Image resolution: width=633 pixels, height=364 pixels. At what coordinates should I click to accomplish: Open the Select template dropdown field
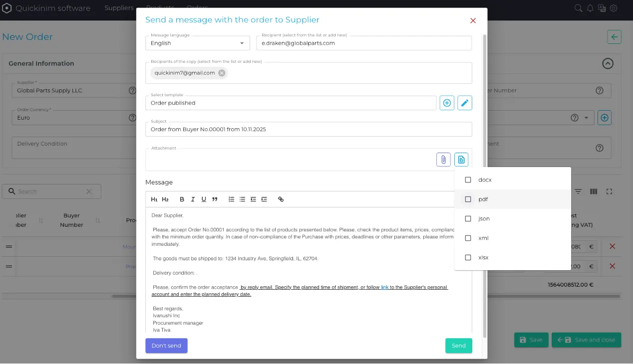[291, 103]
